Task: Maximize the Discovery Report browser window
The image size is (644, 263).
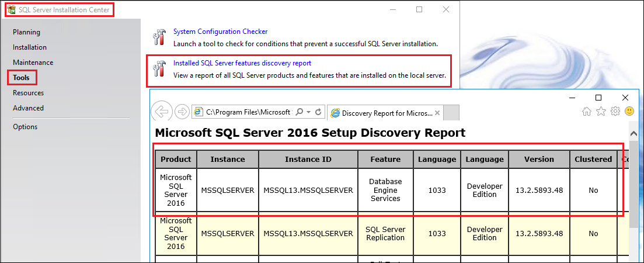Action: (598, 98)
